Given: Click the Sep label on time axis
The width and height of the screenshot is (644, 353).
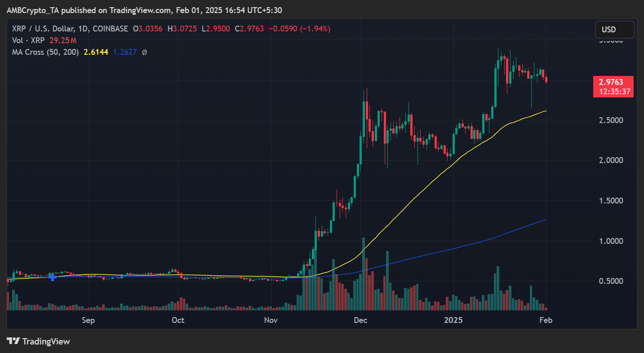Looking at the screenshot, I should pyautogui.click(x=88, y=320).
